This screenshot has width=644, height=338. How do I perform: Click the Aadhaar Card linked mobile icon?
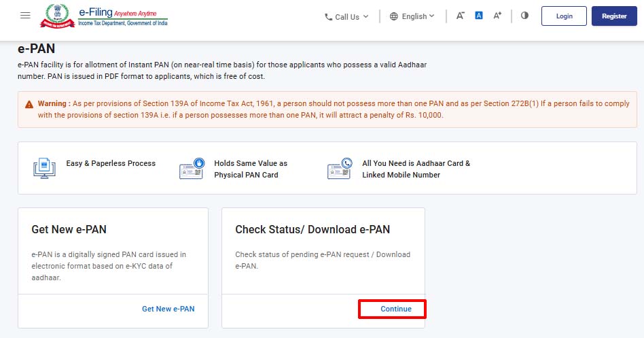click(x=340, y=168)
